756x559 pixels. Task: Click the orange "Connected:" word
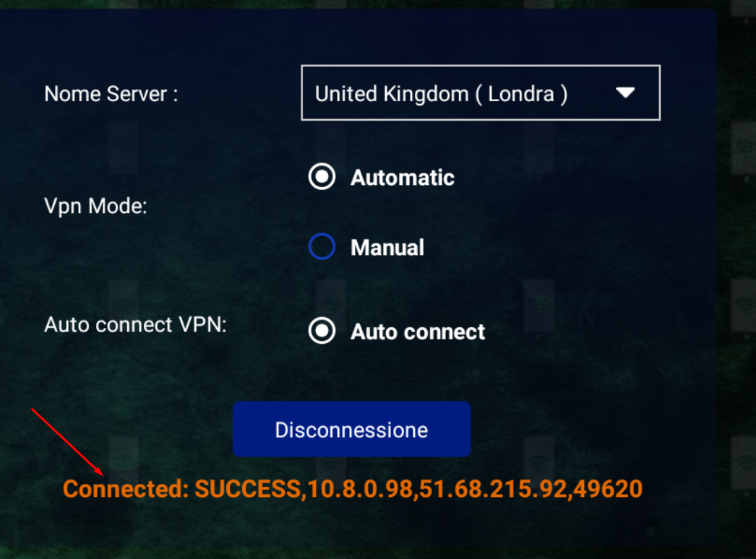coord(126,490)
